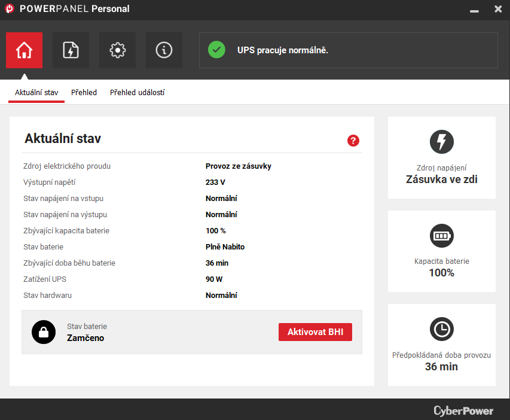Open the power report document icon
Viewport: 510px width, 420px height.
tap(71, 50)
